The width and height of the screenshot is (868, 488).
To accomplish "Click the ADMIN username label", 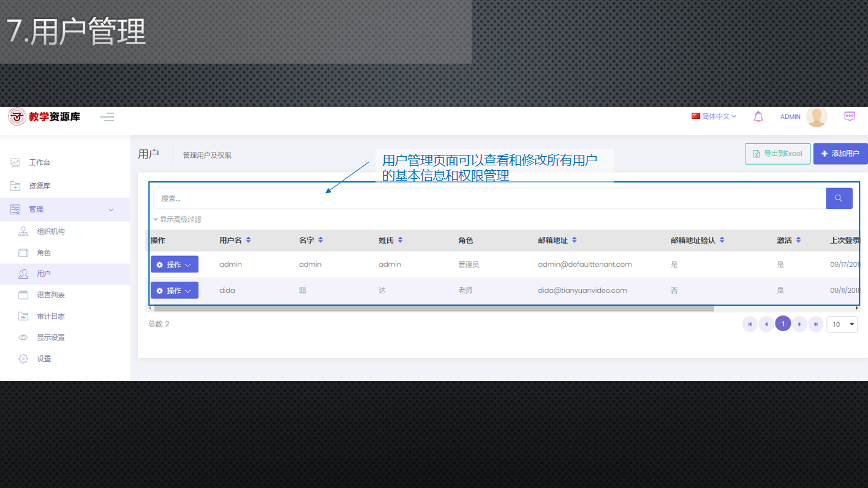I will point(790,116).
